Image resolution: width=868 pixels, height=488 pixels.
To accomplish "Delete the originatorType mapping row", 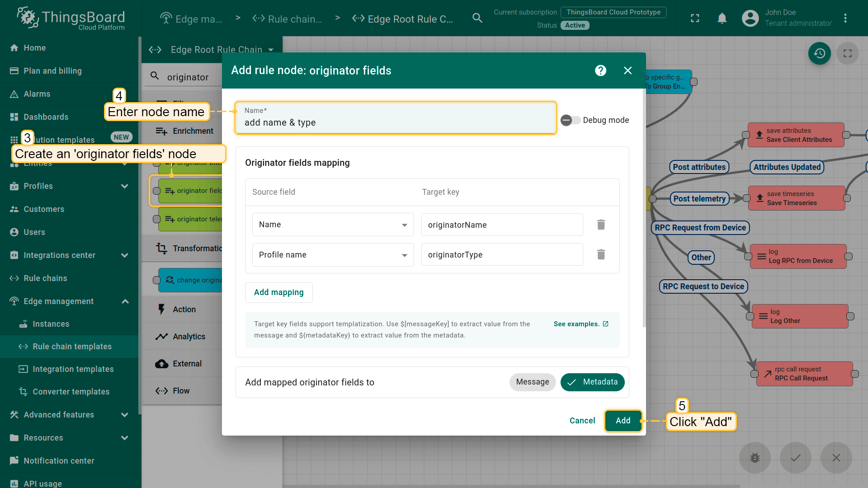I will coord(601,254).
